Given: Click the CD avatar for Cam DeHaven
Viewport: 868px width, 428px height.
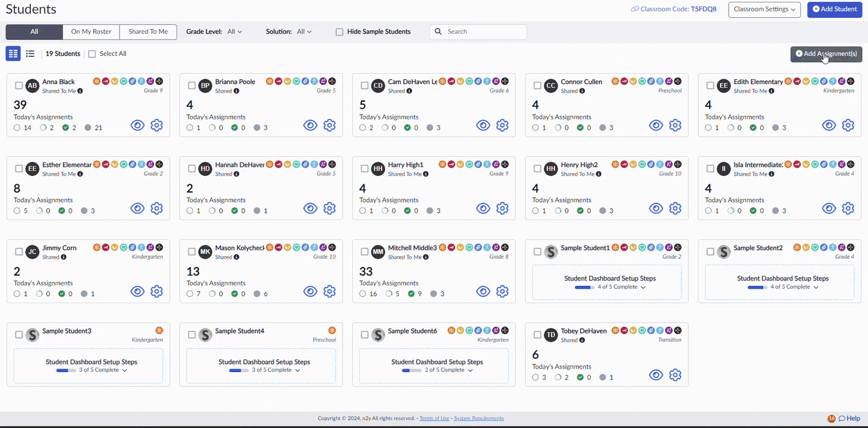Looking at the screenshot, I should (x=378, y=86).
